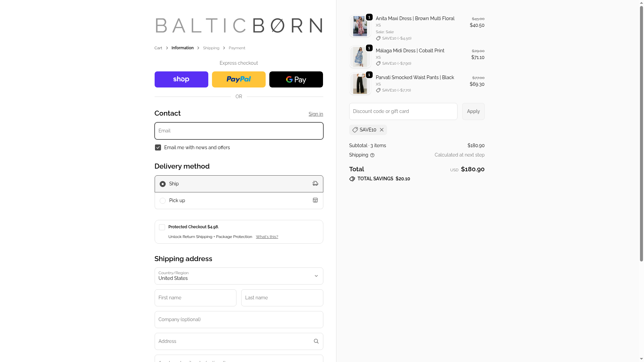Click the pick up store icon

point(315,200)
